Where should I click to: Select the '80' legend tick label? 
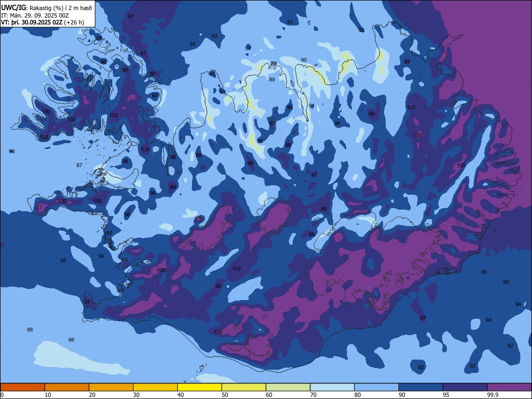click(358, 395)
